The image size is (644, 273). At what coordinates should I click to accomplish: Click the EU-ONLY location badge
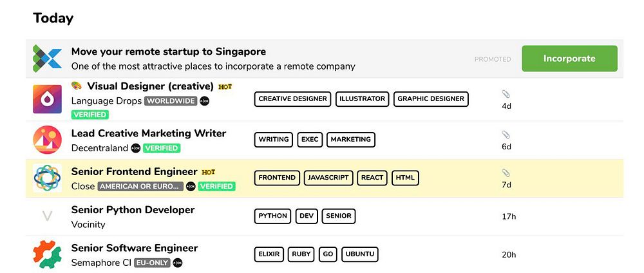click(153, 263)
